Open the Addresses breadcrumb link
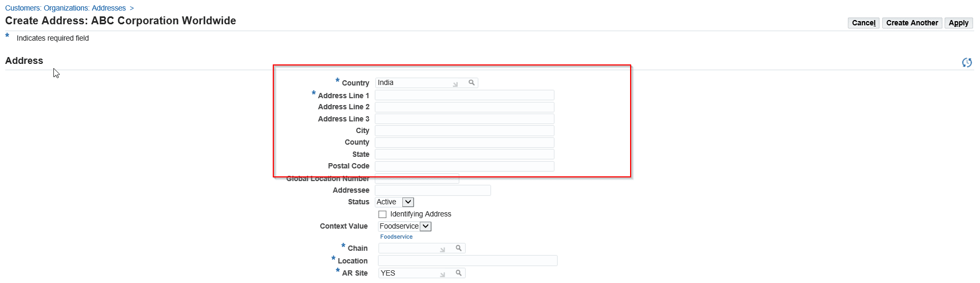Image resolution: width=980 pixels, height=283 pixels. (x=109, y=8)
